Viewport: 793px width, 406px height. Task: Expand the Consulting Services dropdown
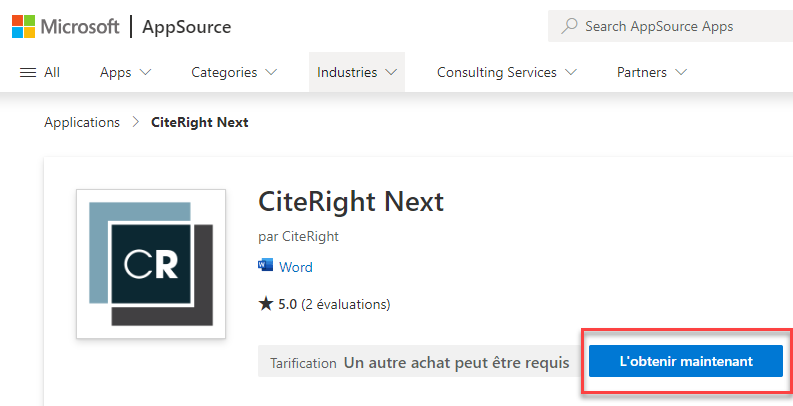pyautogui.click(x=507, y=72)
